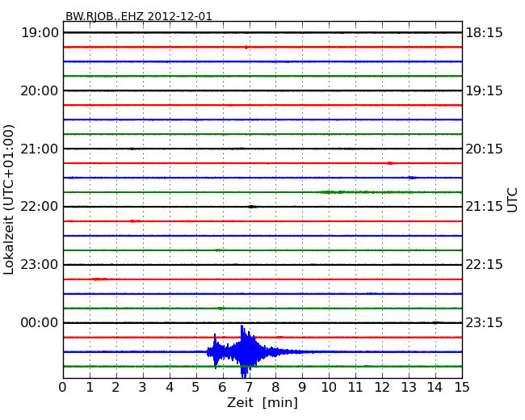Click the x-axis tick label 12

(382, 387)
